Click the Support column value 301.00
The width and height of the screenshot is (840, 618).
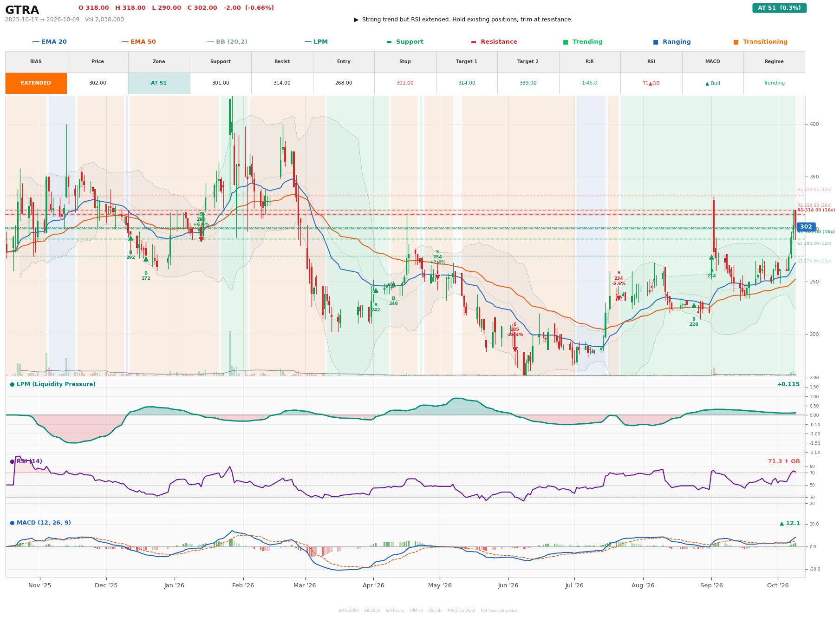[221, 83]
